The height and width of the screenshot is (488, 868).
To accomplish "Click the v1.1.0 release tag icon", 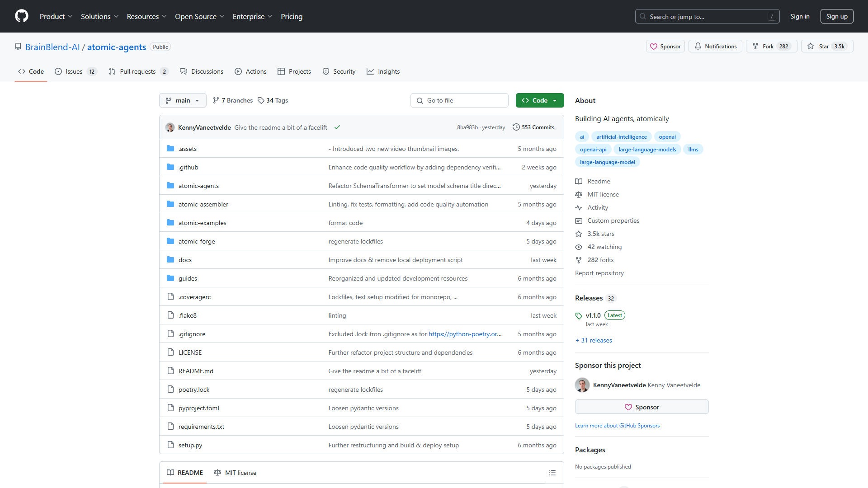I will point(579,316).
